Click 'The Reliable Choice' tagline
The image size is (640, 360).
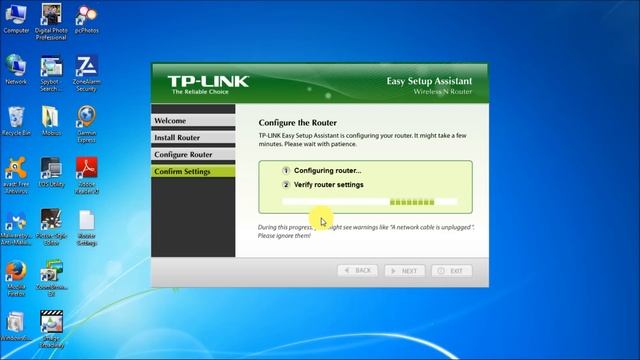[x=200, y=92]
